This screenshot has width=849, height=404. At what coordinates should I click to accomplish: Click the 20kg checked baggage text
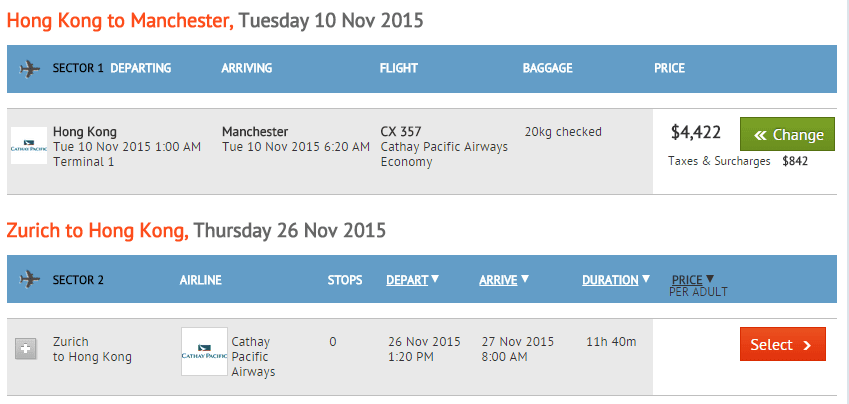[x=563, y=131]
